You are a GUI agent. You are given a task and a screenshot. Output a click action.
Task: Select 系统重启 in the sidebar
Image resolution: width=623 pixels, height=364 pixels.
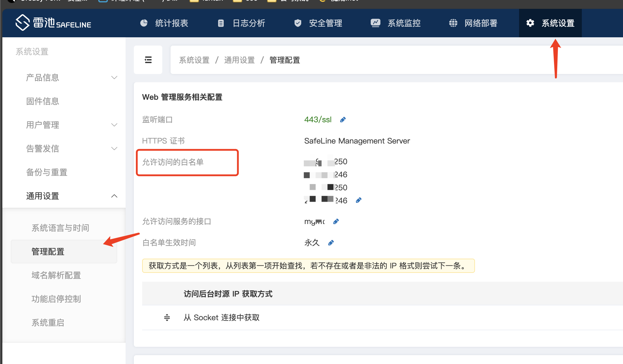[48, 323]
